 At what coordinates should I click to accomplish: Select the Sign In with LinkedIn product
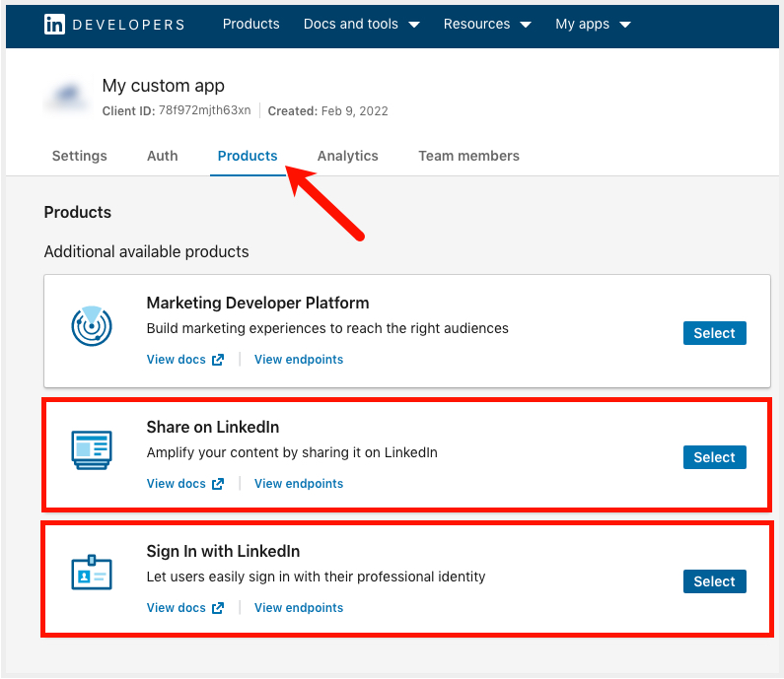pos(715,581)
